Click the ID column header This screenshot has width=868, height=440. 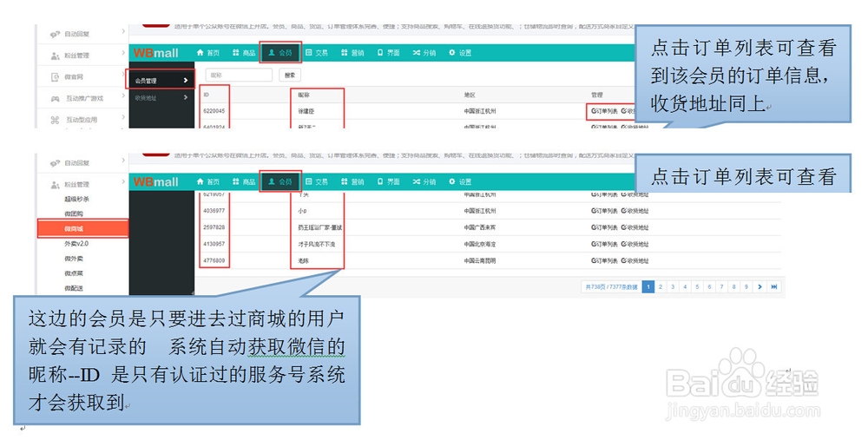click(x=206, y=95)
